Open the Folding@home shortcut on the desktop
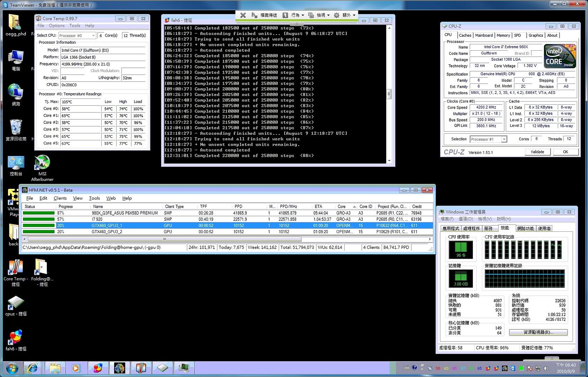588x377 pixels. [42, 273]
